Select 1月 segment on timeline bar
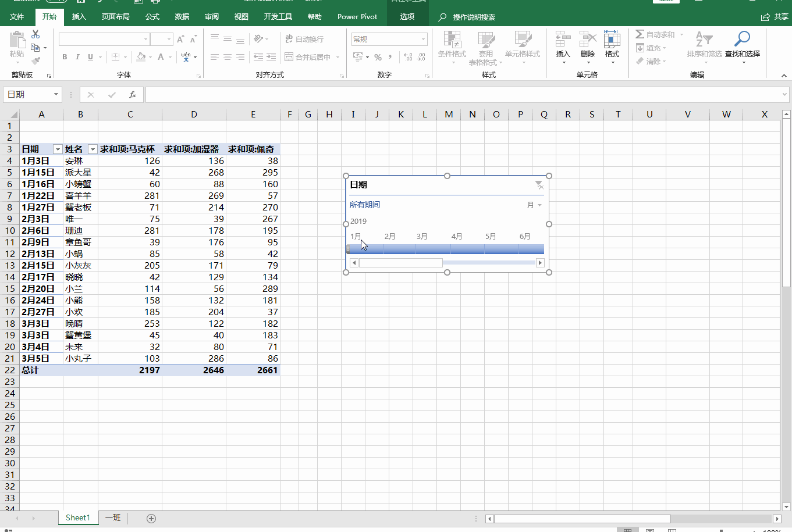 point(365,249)
